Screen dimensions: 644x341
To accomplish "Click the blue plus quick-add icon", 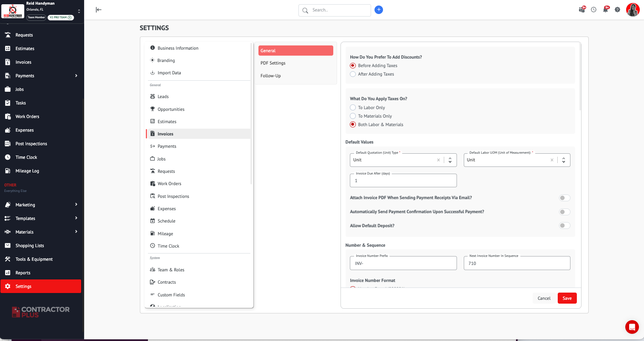I will click(379, 10).
